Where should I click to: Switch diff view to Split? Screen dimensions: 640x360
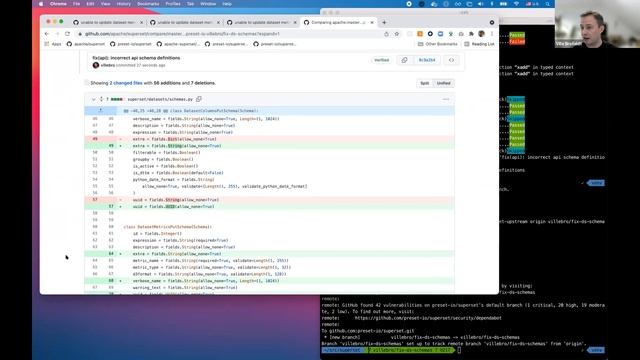(x=424, y=83)
